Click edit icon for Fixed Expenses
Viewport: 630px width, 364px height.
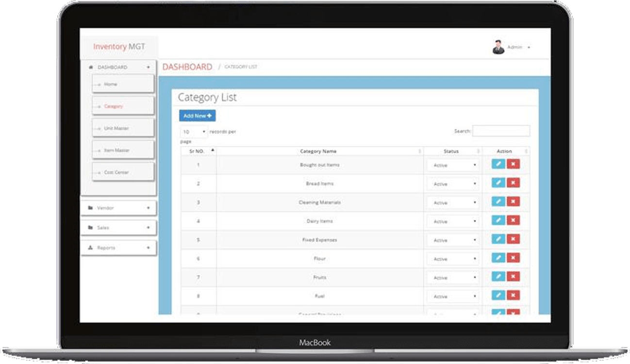pyautogui.click(x=498, y=239)
